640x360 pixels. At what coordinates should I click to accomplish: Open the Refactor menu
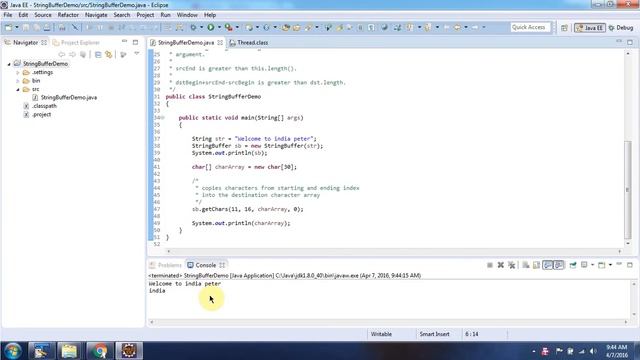coord(68,15)
